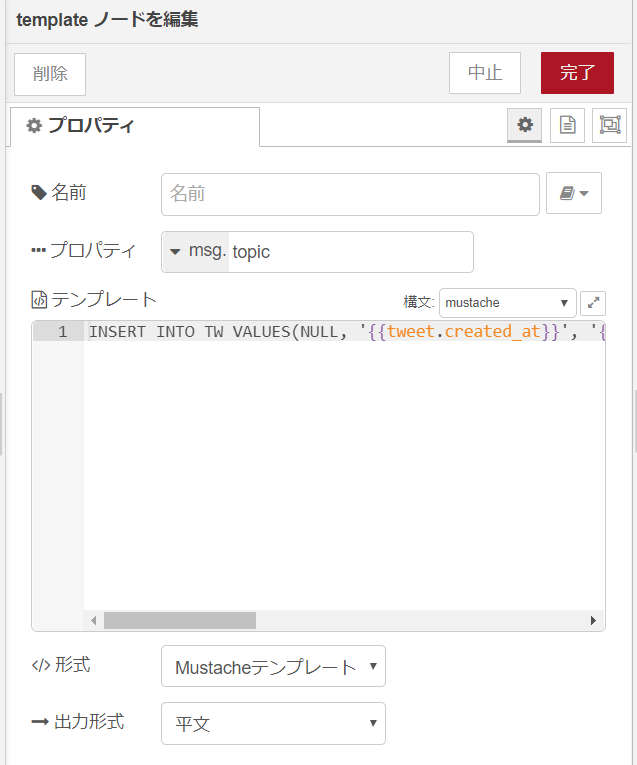The height and width of the screenshot is (765, 637).
Task: Open the Mustacheテンプレート format dropdown
Action: [x=273, y=666]
